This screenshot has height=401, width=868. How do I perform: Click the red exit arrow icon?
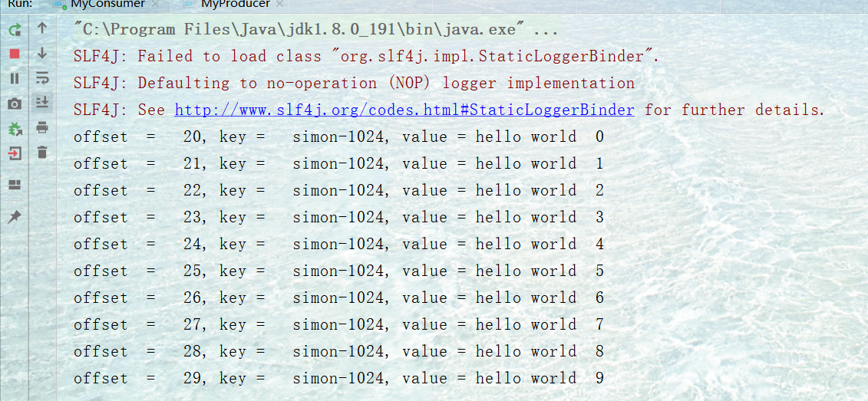(15, 153)
